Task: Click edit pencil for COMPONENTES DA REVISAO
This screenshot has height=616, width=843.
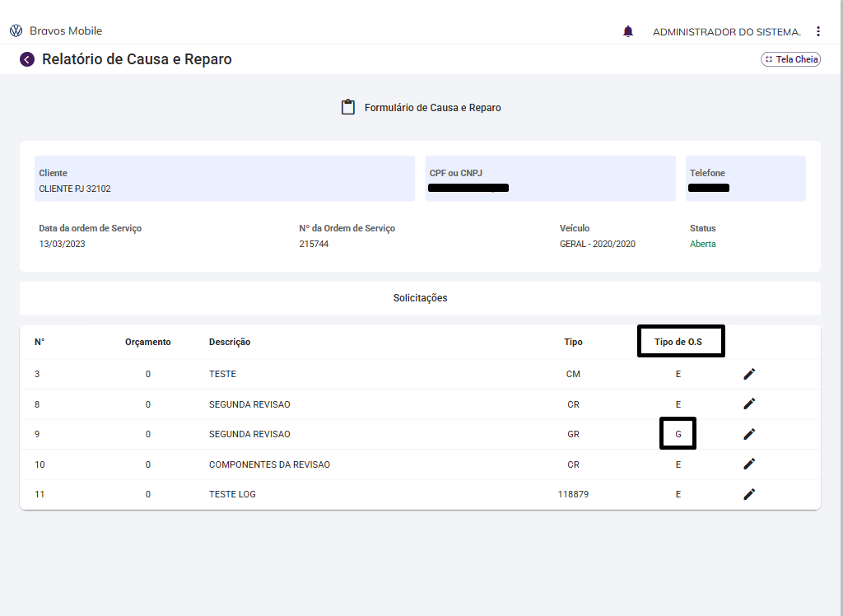Action: 749,464
